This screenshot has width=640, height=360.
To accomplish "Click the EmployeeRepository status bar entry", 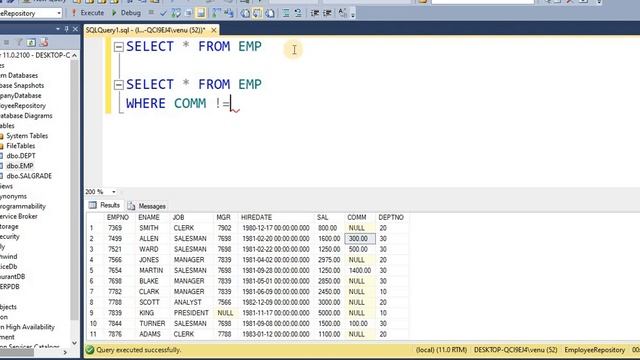I will [x=594, y=350].
